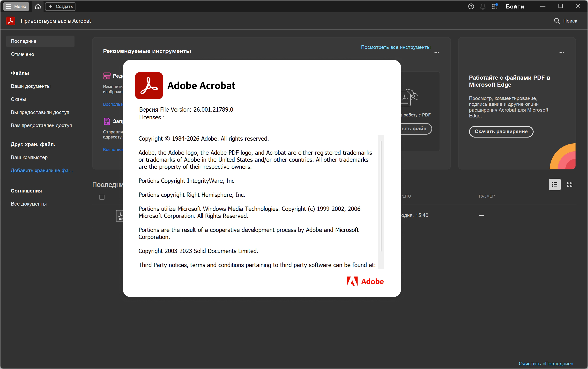Click the Right Hemisphere copyright line
This screenshot has height=369, width=588.
pos(192,195)
